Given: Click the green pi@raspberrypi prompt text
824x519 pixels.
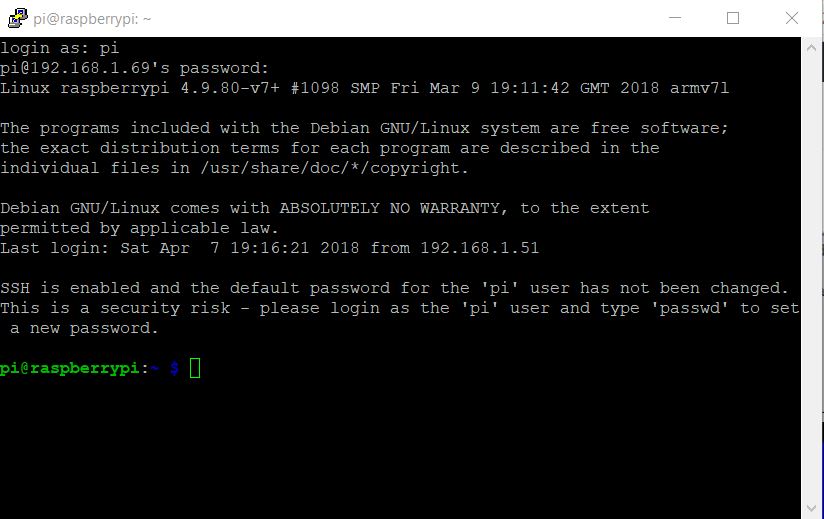Looking at the screenshot, I should click(69, 368).
